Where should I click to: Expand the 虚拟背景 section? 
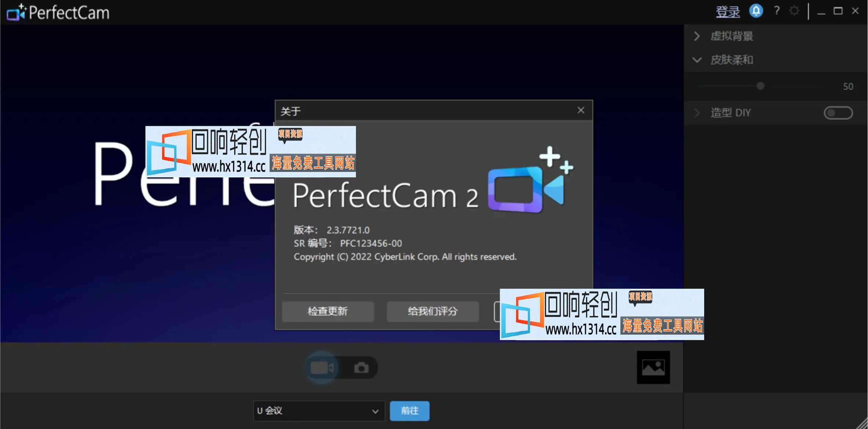click(x=697, y=36)
